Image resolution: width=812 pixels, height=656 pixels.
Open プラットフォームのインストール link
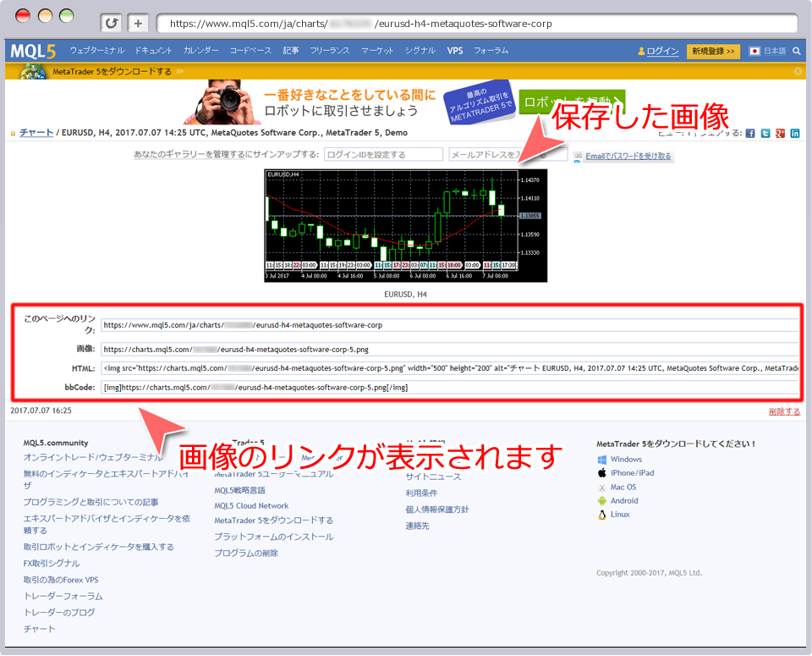click(x=274, y=537)
